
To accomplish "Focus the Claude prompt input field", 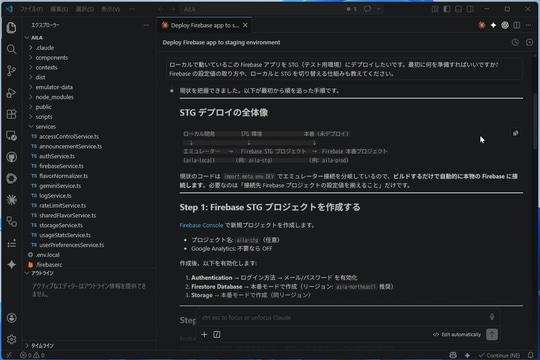I will [x=343, y=317].
